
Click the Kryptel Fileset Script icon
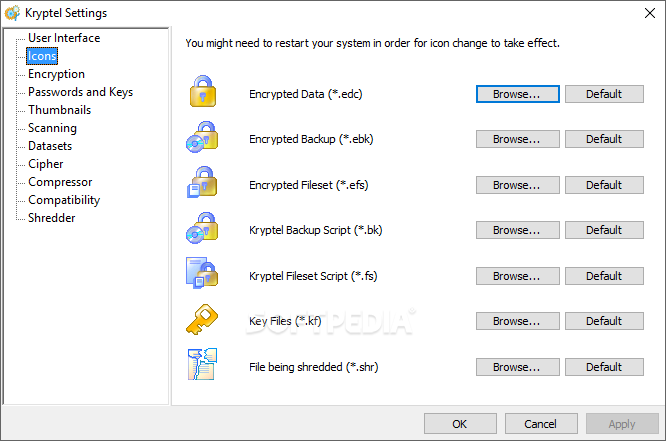tap(202, 275)
